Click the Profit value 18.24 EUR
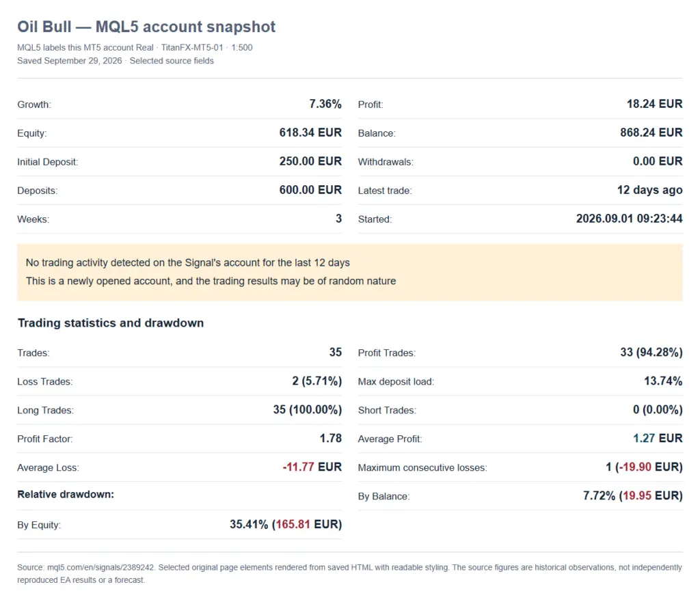Screen dimensions: 700x604 point(654,104)
